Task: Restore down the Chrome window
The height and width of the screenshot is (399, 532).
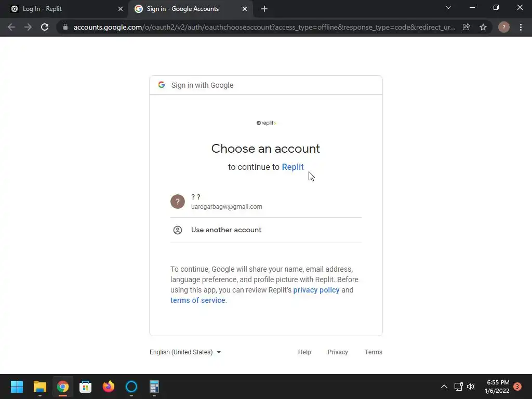Action: (x=496, y=7)
